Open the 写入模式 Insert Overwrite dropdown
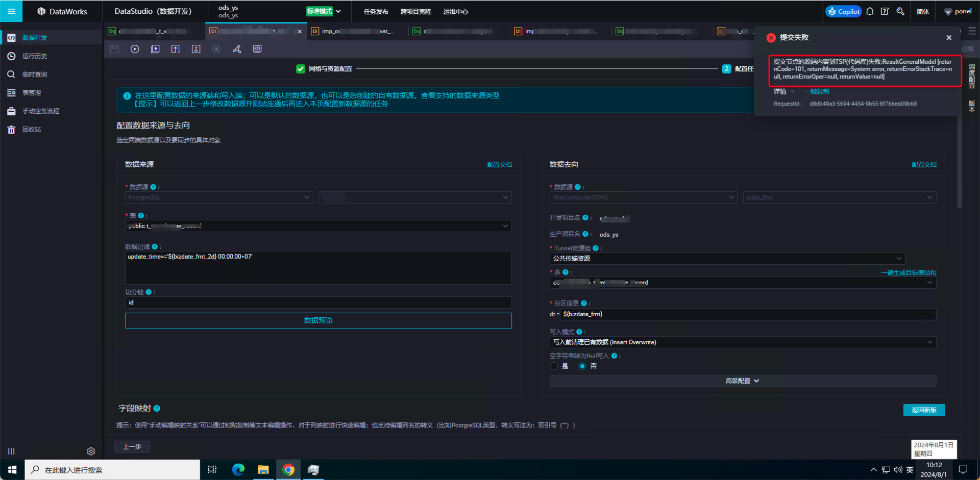The height and width of the screenshot is (480, 980). (743, 342)
